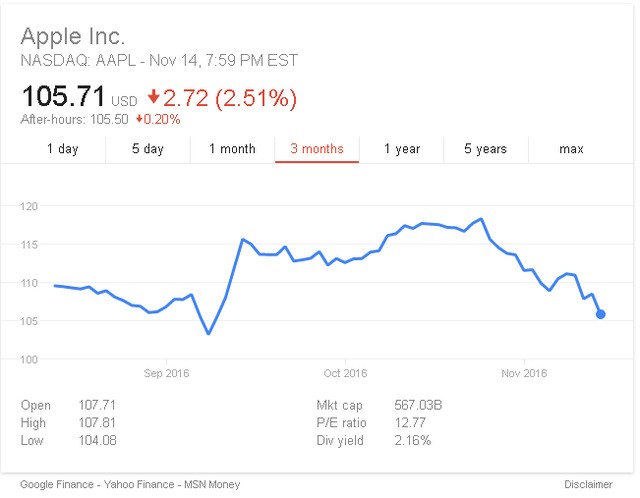Click the Sep 2016 axis label
Screen dimensions: 640x498
167,374
